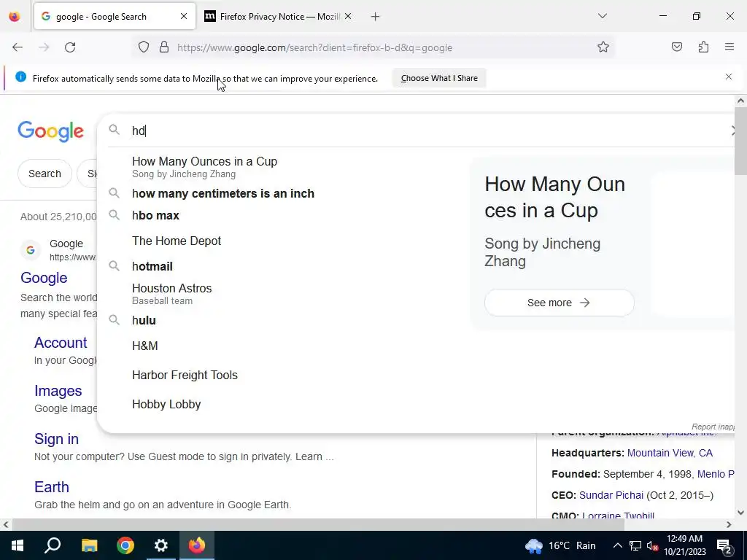Image resolution: width=747 pixels, height=560 pixels.
Task: Save to Pocket icon in toolbar
Action: pyautogui.click(x=676, y=47)
